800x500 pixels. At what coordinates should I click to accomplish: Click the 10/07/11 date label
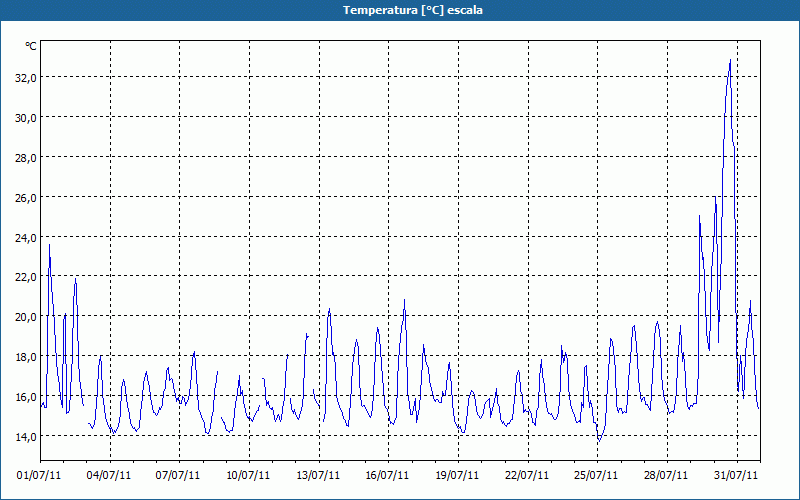pos(248,476)
